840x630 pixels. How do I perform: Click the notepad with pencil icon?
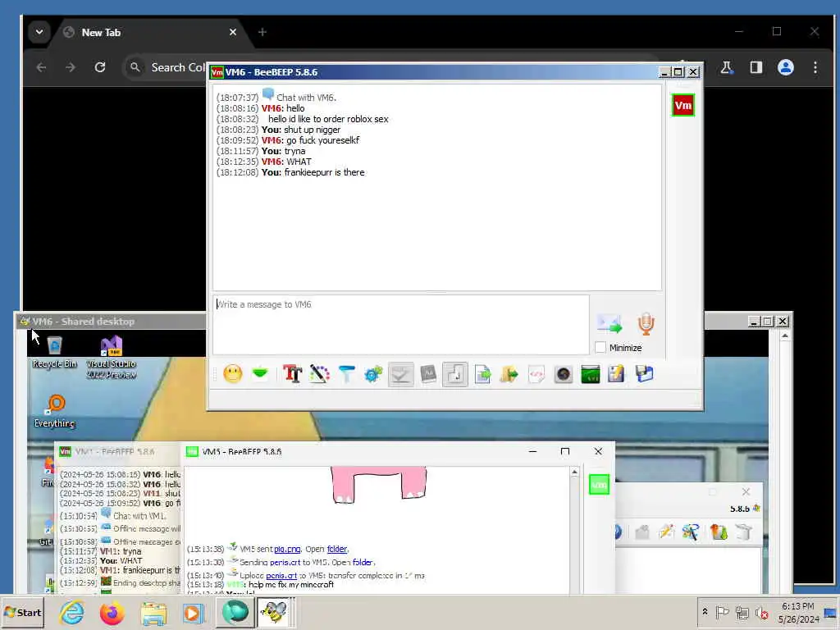pyautogui.click(x=617, y=374)
